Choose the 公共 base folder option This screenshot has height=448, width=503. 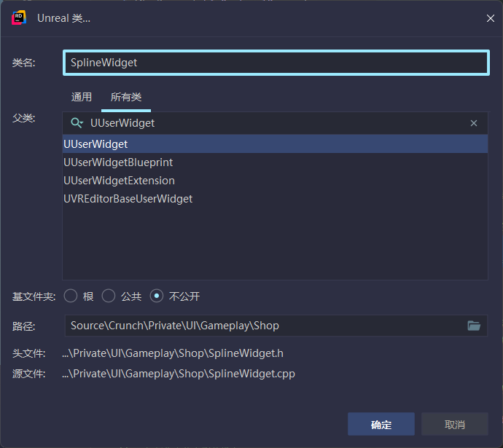pos(109,296)
